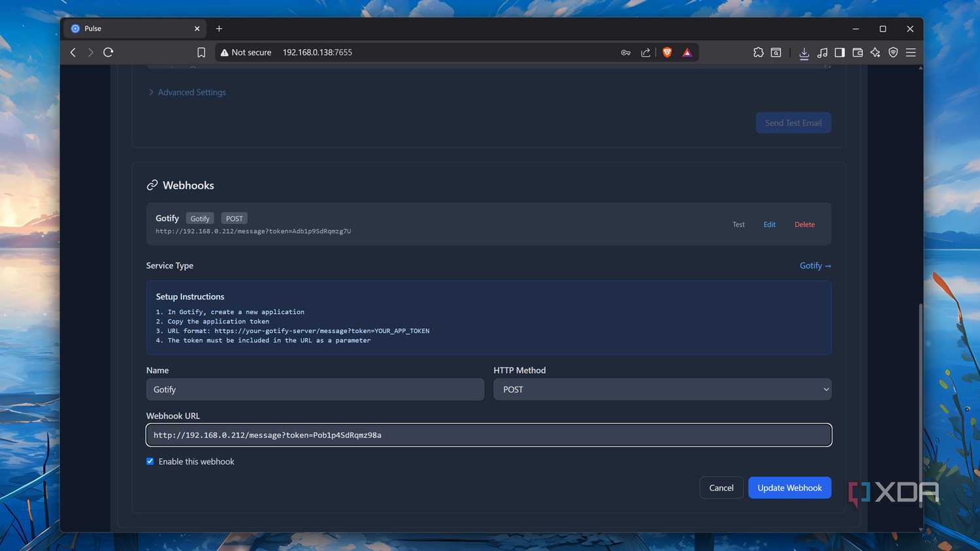Toggle the browser sidebar panel

840,52
